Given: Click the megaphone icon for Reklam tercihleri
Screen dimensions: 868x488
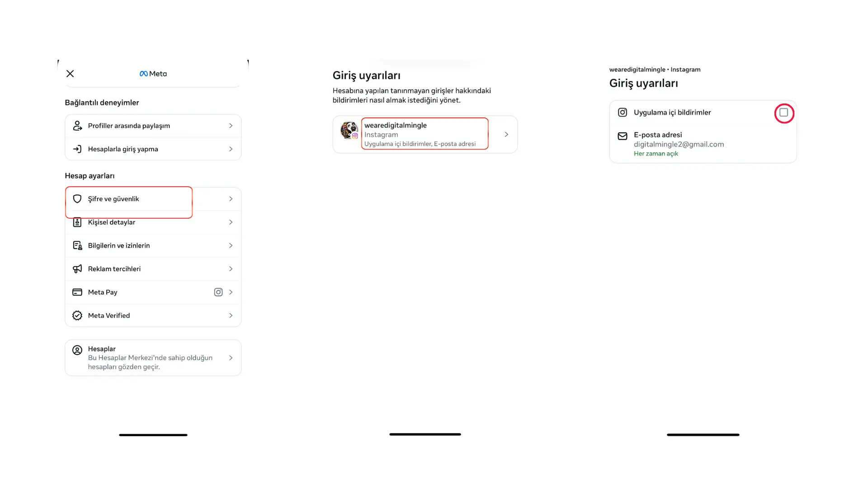Looking at the screenshot, I should pos(77,269).
